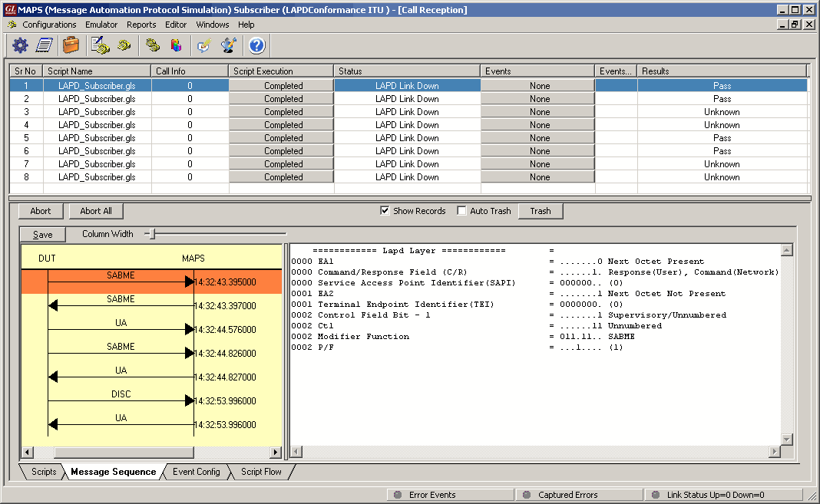
Task: Click the Script Execution column header
Action: click(x=281, y=71)
